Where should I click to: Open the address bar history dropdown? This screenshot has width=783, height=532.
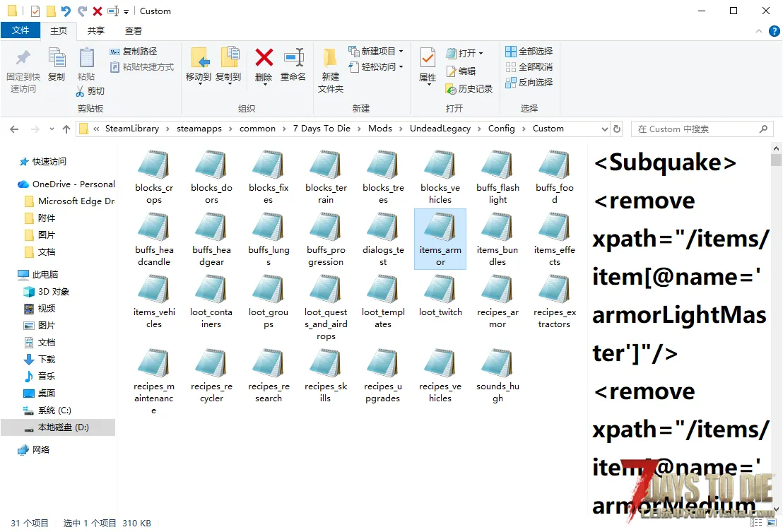pyautogui.click(x=604, y=129)
